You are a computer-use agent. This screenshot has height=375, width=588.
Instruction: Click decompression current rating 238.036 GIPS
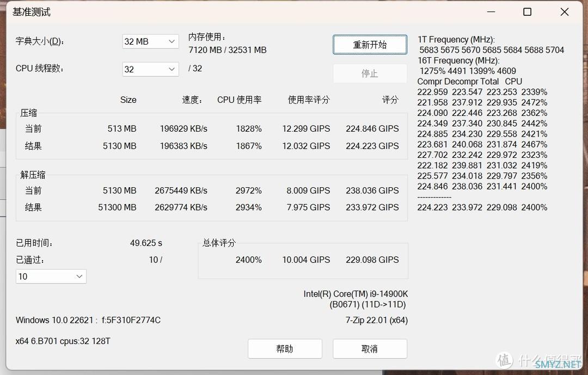tap(372, 190)
